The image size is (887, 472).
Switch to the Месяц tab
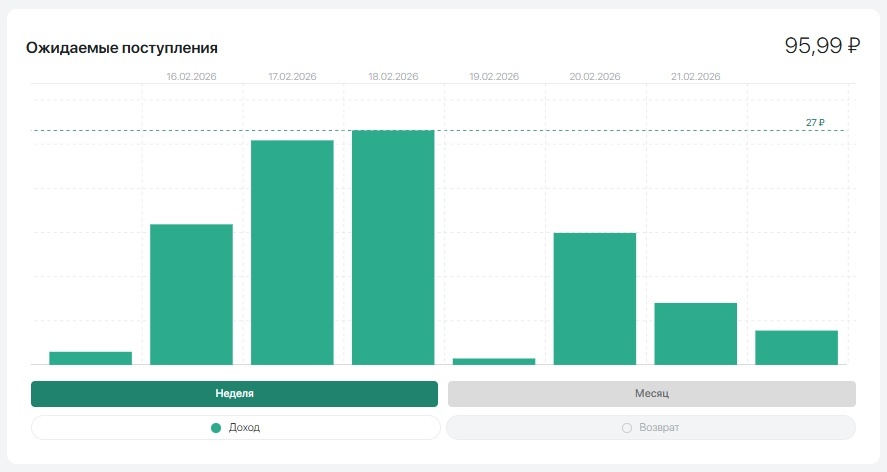[x=652, y=393]
